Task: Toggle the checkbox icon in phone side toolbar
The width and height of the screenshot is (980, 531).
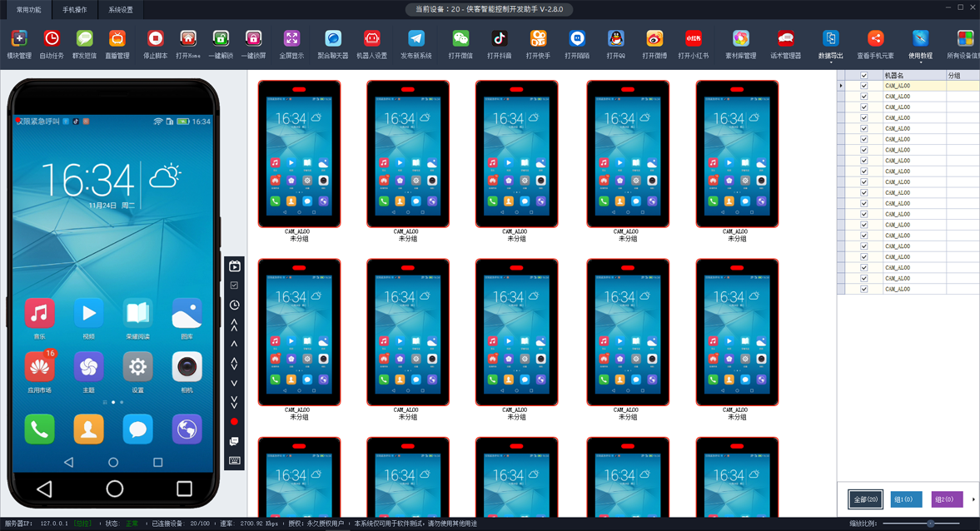Action: tap(234, 285)
